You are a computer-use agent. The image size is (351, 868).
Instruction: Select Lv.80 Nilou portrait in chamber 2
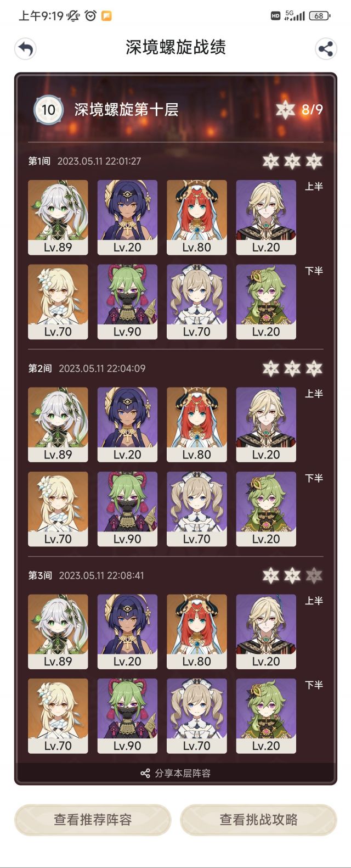pos(196,424)
